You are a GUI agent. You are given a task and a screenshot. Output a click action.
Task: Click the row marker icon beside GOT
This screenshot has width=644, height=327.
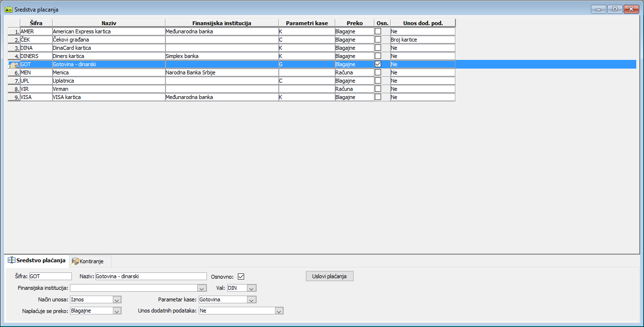[14, 64]
